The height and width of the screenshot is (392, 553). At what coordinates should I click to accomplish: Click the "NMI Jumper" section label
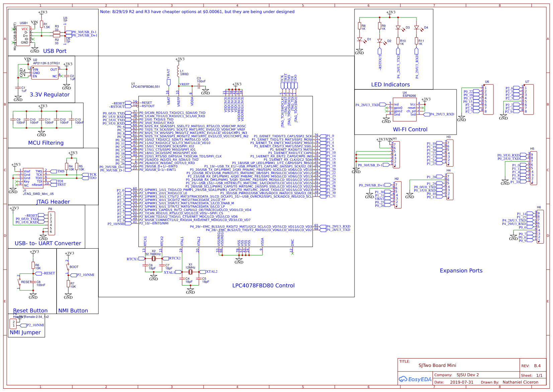click(x=25, y=332)
